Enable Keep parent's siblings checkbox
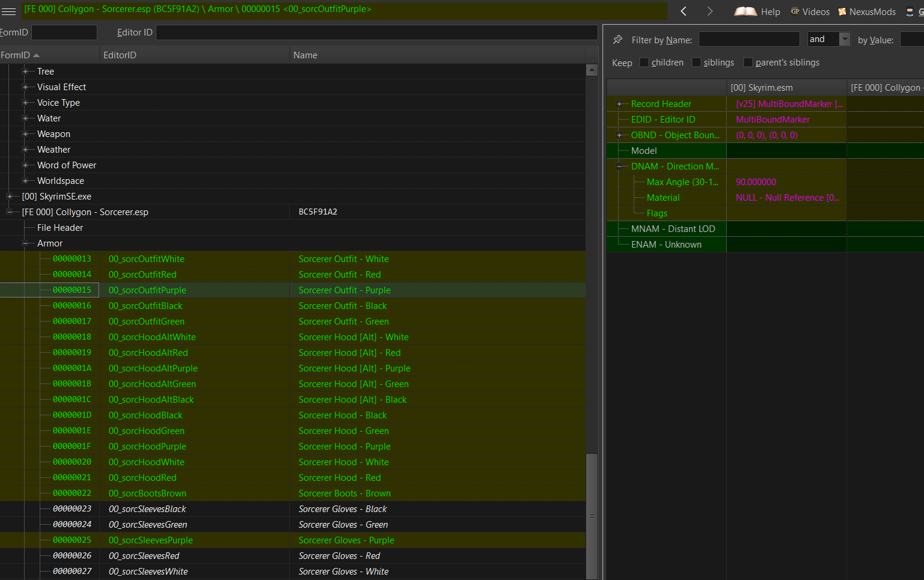Image resolution: width=924 pixels, height=580 pixels. [x=748, y=63]
